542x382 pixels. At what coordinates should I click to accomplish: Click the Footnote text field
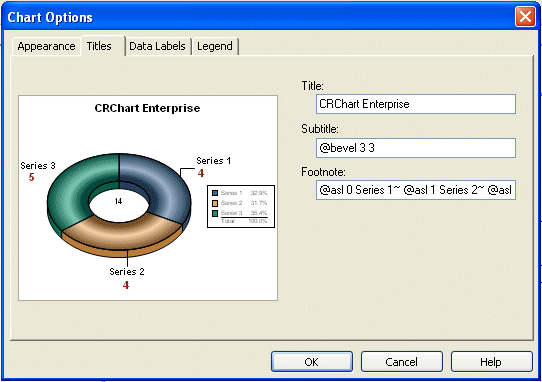click(416, 190)
